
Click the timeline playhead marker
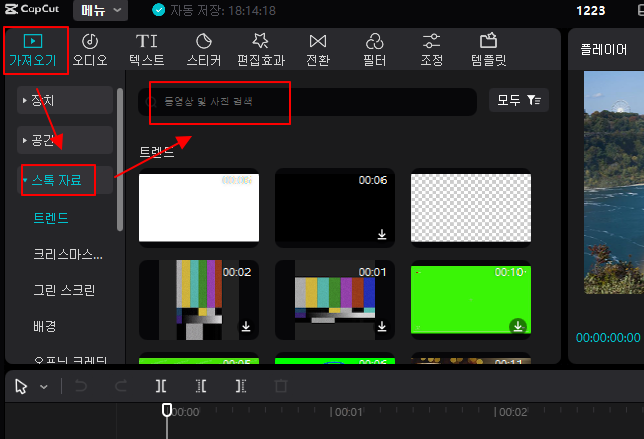coord(167,410)
